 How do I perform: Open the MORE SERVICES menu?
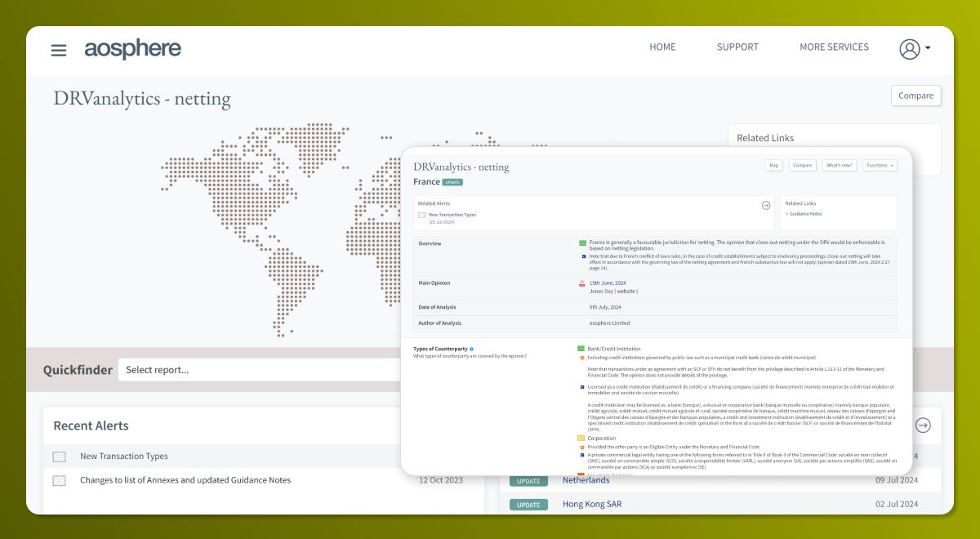click(x=834, y=47)
